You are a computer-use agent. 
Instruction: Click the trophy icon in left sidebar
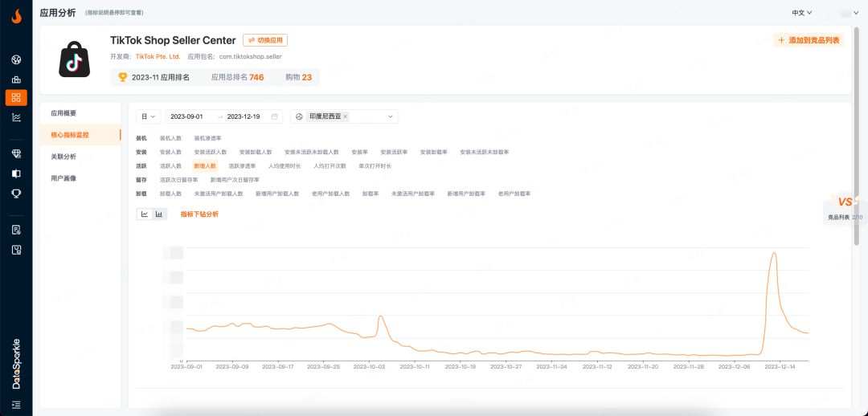pyautogui.click(x=16, y=193)
